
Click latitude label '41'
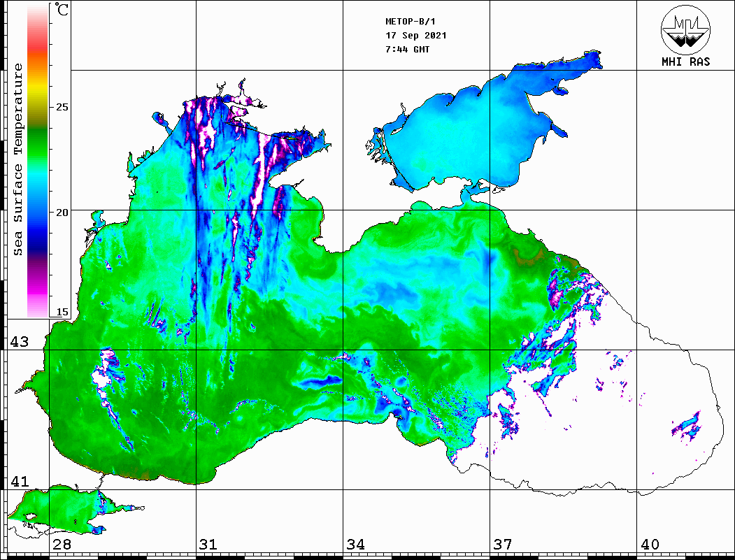(x=20, y=482)
